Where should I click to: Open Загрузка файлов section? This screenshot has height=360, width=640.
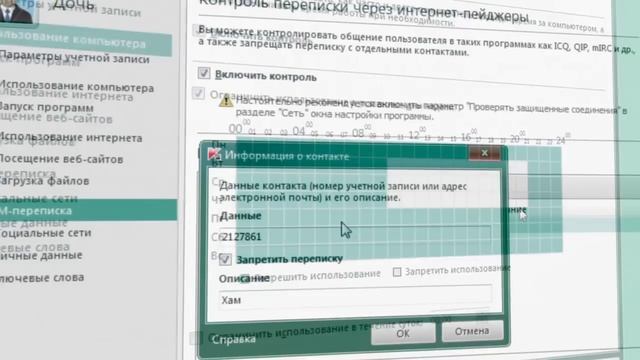click(44, 180)
